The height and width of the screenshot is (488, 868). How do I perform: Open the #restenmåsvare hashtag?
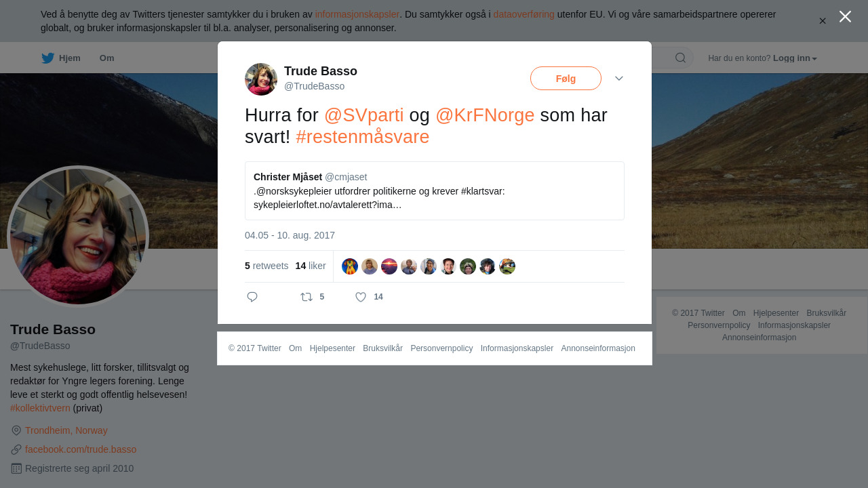[x=363, y=137]
